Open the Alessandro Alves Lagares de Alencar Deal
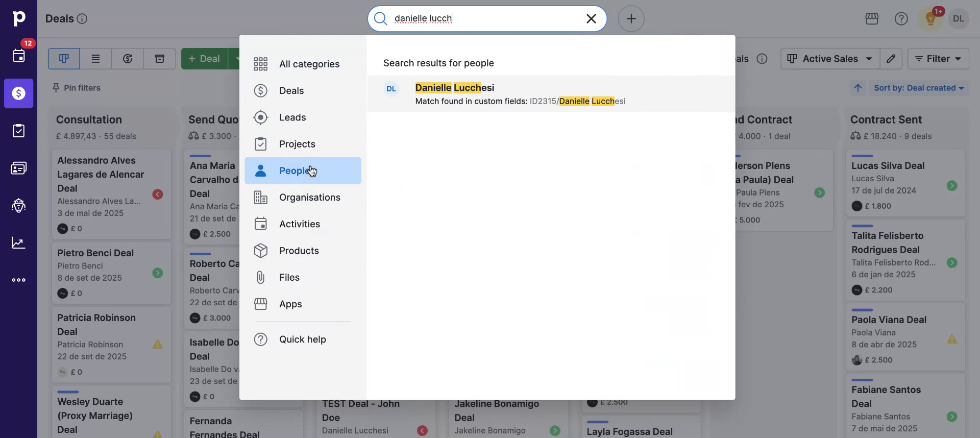The width and height of the screenshot is (980, 438). pyautogui.click(x=111, y=194)
